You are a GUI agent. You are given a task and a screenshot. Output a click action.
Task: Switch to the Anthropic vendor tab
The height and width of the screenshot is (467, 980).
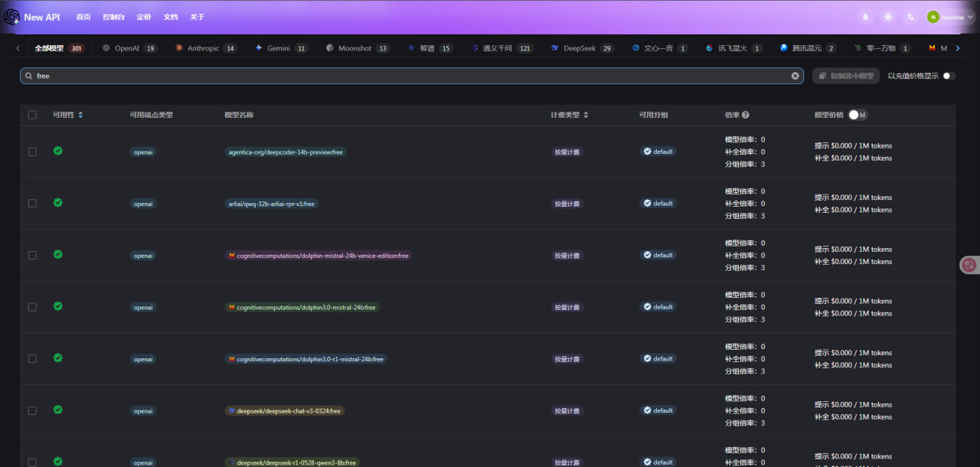pyautogui.click(x=203, y=48)
